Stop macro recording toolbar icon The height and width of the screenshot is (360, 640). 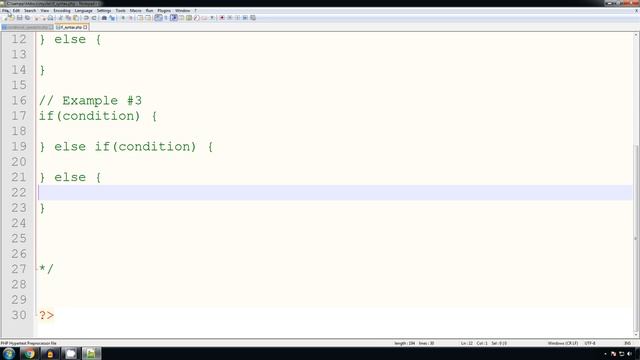click(230, 18)
